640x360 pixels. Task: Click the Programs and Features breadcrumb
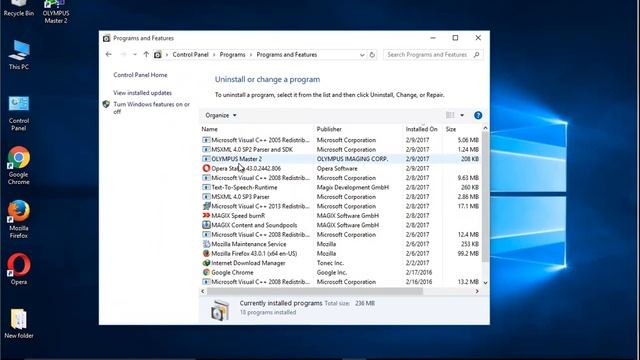click(287, 55)
